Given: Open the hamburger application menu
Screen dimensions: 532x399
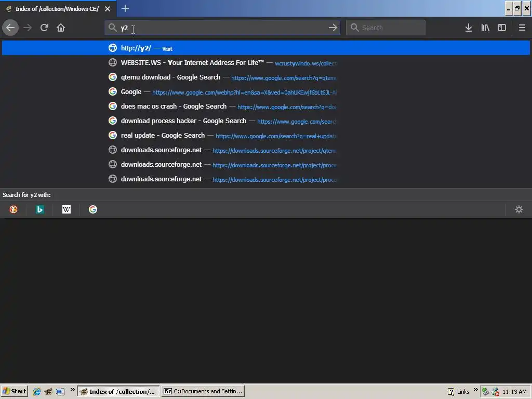Looking at the screenshot, I should pyautogui.click(x=522, y=28).
